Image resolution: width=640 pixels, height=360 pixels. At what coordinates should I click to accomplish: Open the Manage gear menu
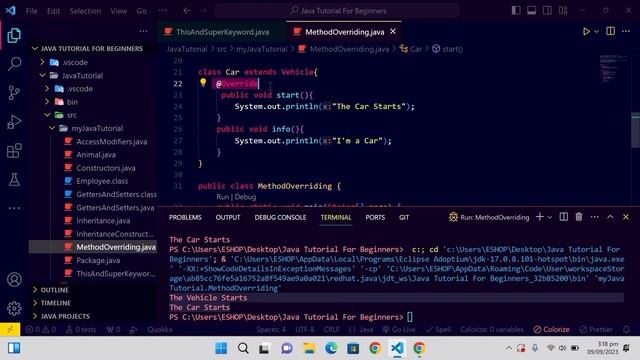click(x=14, y=308)
